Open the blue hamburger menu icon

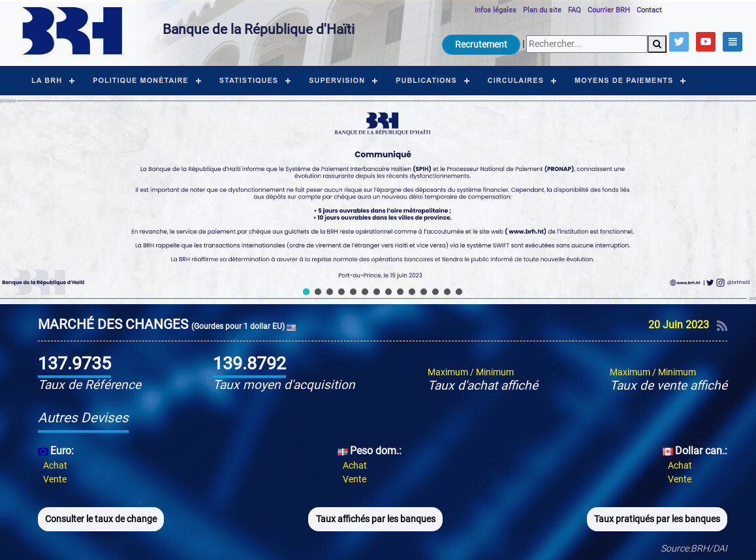point(732,42)
